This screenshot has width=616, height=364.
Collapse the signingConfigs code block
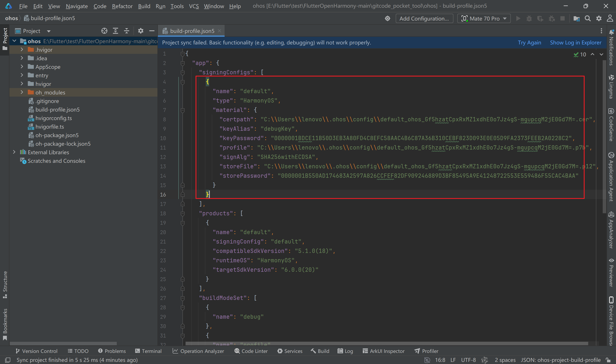coord(182,72)
